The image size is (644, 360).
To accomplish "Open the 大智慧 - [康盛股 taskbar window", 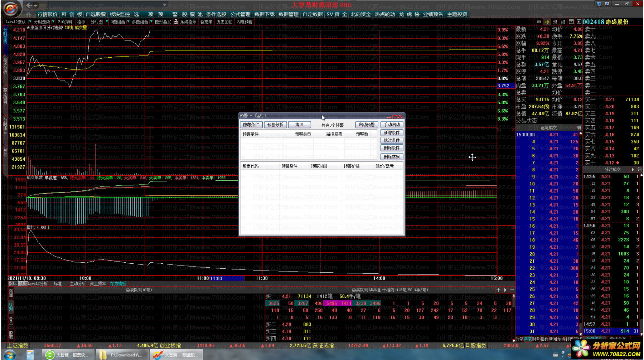I will pyautogui.click(x=176, y=355).
